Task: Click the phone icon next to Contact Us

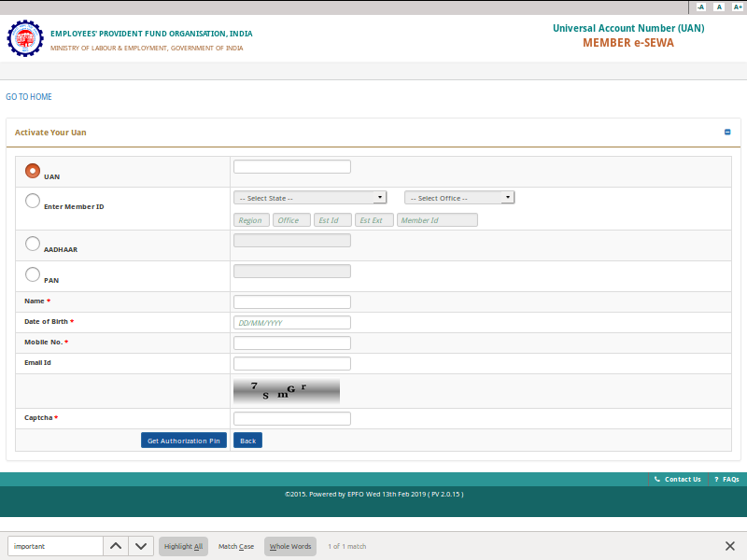Action: click(x=658, y=479)
